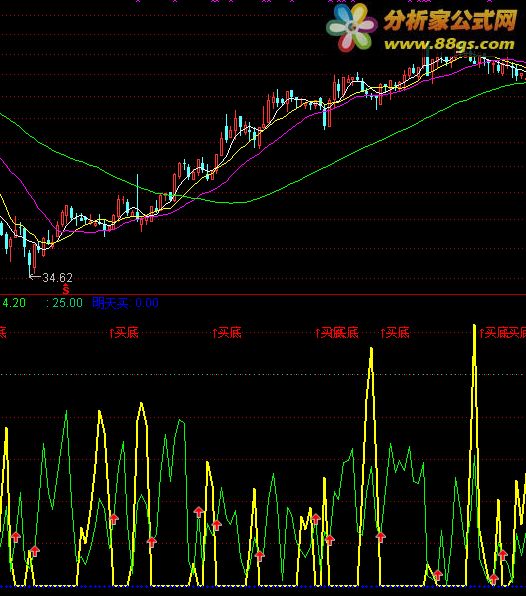Select the blue 明天买 indicator label
Viewport: 526px width, 596px height.
[x=111, y=303]
